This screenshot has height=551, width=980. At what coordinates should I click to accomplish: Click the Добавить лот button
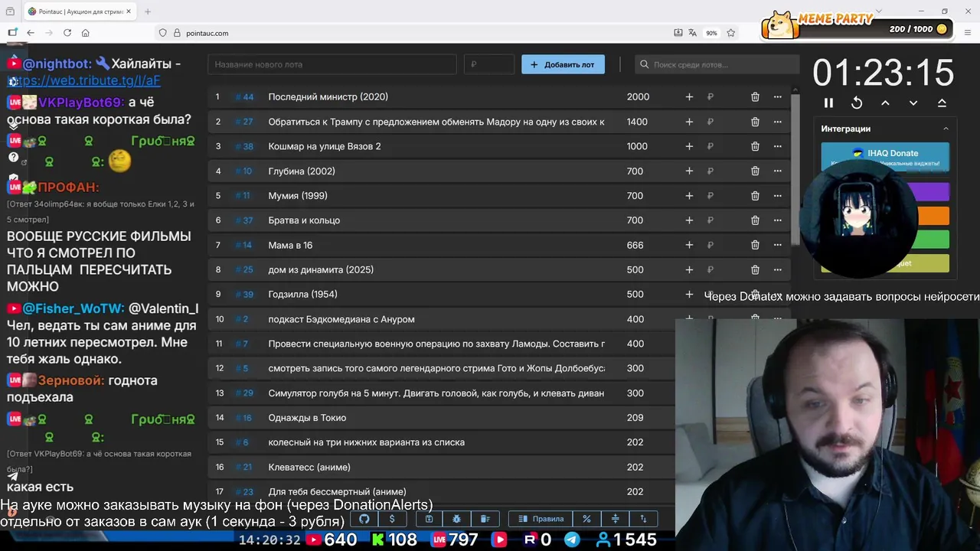pos(563,64)
